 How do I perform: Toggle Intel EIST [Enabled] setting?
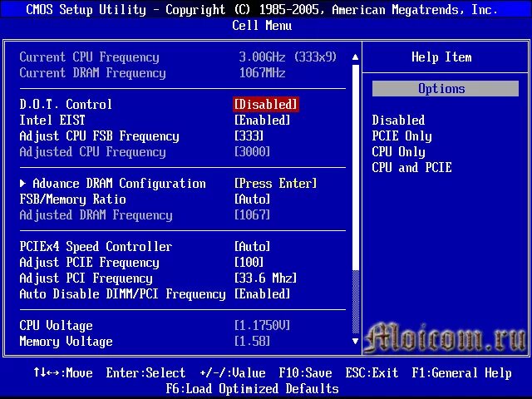coord(263,120)
